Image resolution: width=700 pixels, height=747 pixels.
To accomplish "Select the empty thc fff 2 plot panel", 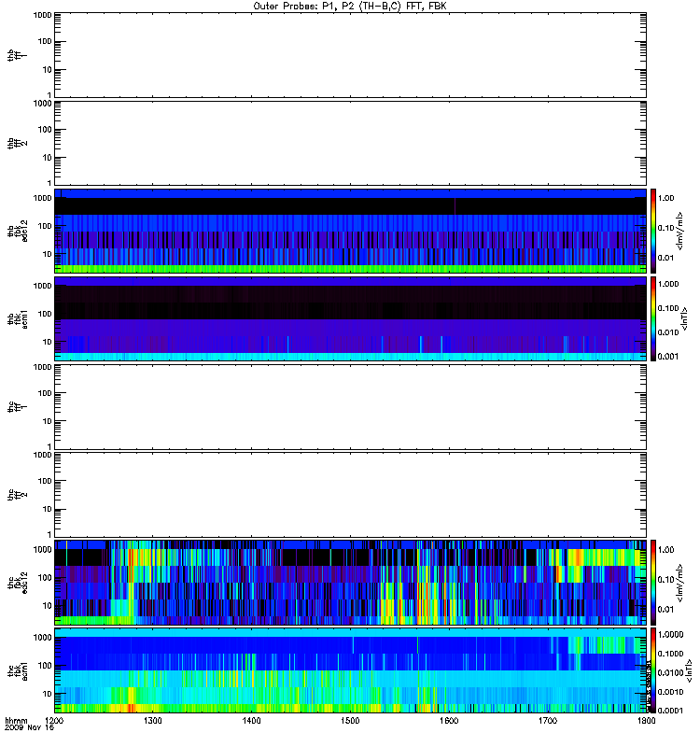I will pos(350,495).
